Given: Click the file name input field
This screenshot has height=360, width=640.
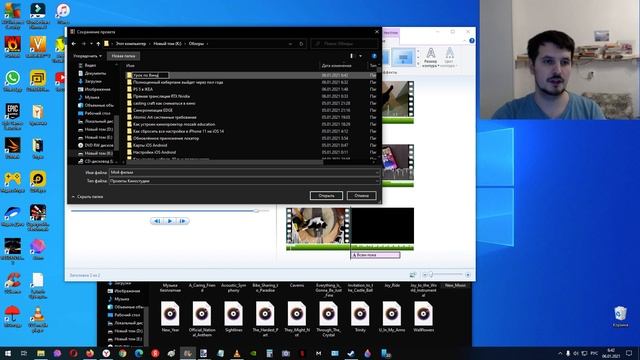Looking at the screenshot, I should [244, 172].
